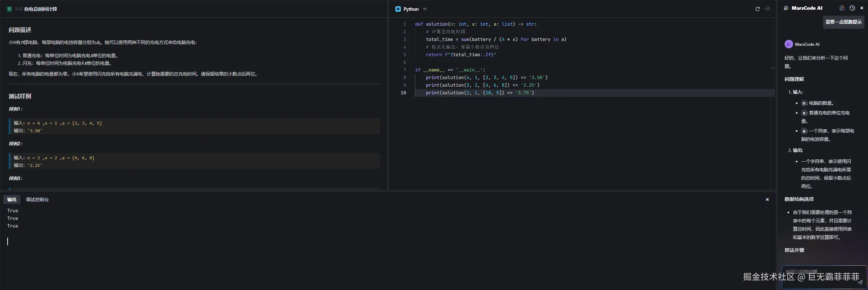Switch to the 调试控制台 tab
Screen dimensions: 868x290
coord(37,199)
